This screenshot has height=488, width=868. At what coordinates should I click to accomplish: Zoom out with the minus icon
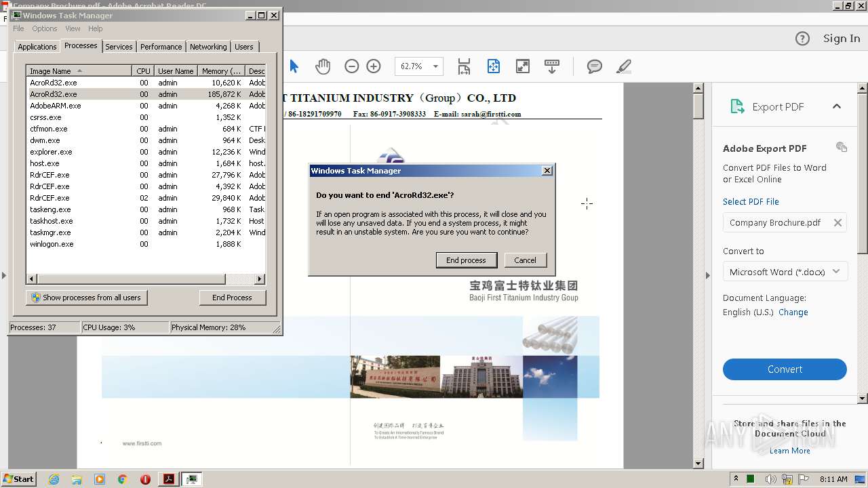click(351, 66)
